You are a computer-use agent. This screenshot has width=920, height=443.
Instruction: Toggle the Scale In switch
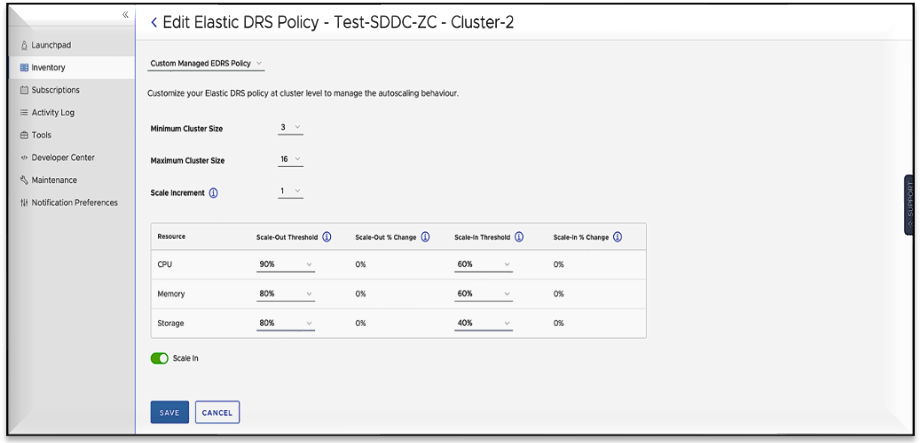158,358
